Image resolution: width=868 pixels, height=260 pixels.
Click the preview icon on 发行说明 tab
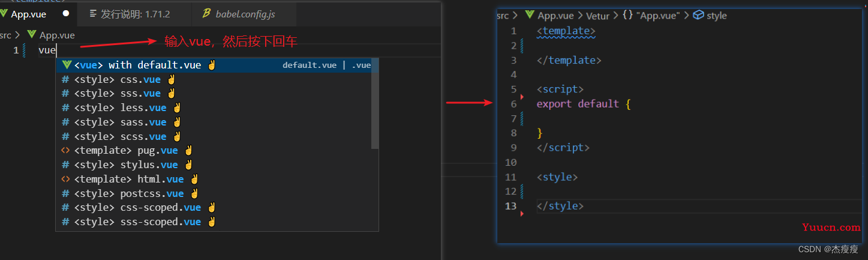point(92,14)
